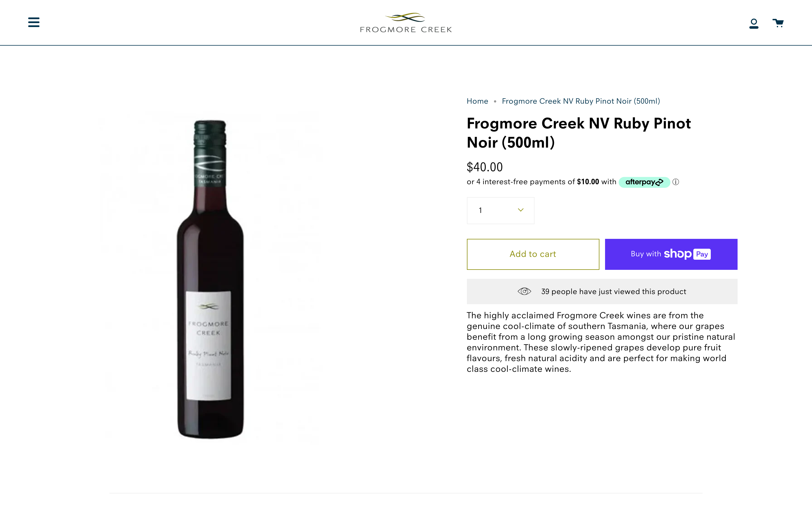
Task: Click the viewers notification banner
Action: tap(602, 292)
